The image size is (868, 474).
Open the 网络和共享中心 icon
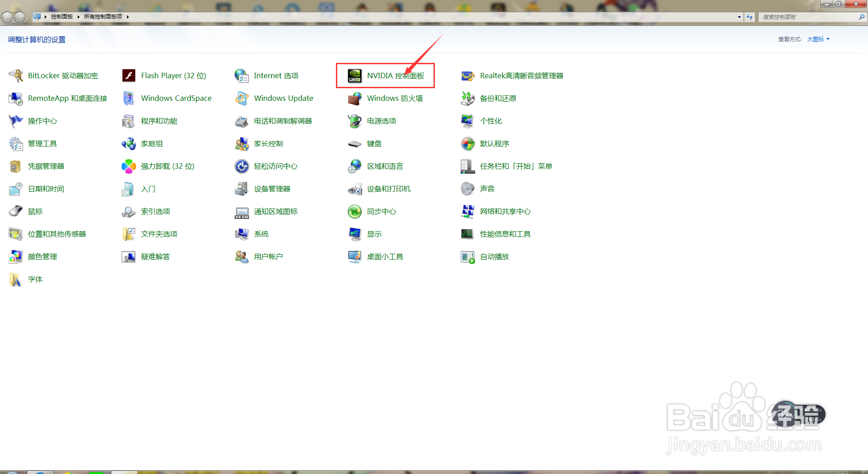[468, 211]
